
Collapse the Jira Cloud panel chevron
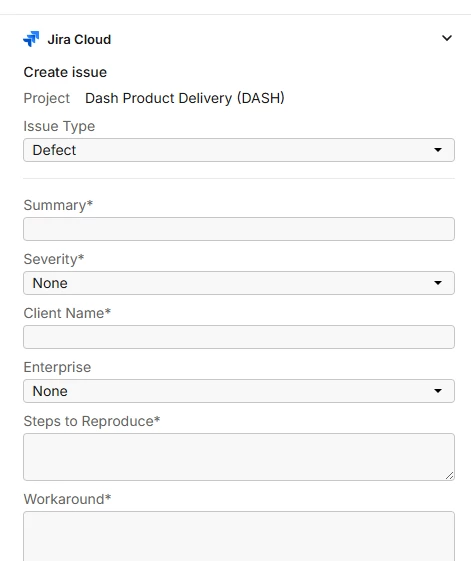(x=447, y=38)
